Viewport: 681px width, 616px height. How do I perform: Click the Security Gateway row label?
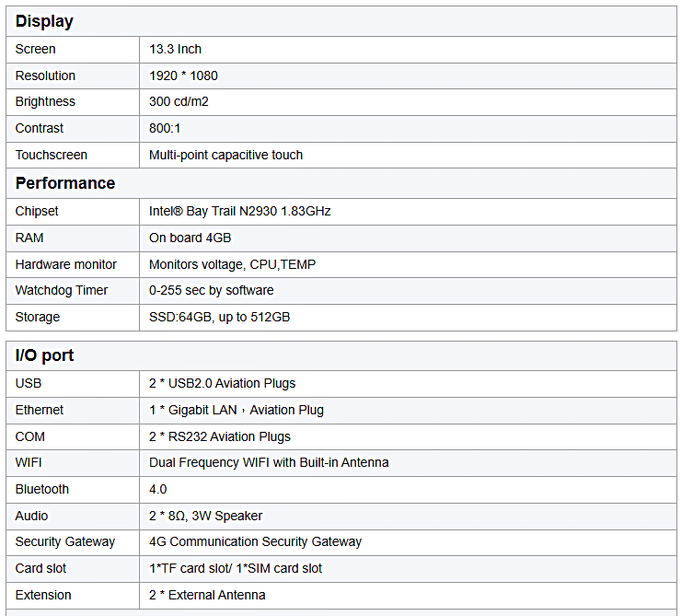click(65, 541)
